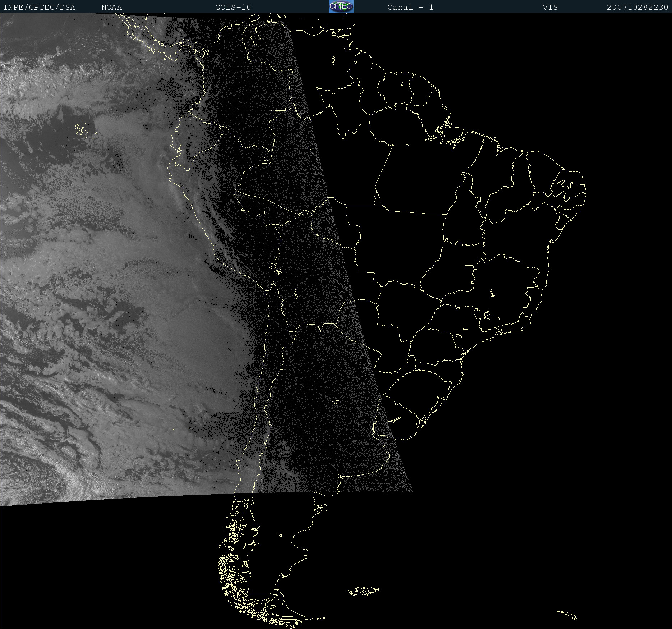The image size is (672, 629).
Task: Select the VIS label in the header
Action: [x=550, y=7]
